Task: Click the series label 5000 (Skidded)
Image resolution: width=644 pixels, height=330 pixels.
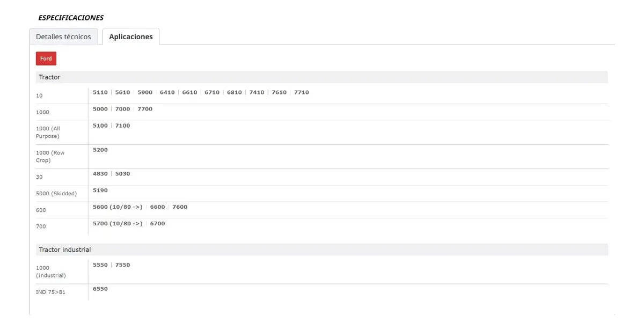Action: (x=56, y=194)
